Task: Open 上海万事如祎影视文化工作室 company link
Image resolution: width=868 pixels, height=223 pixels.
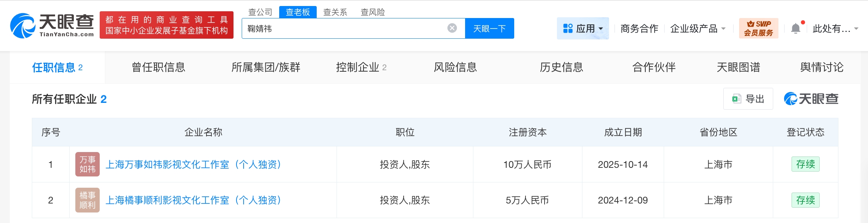Action: 193,164
